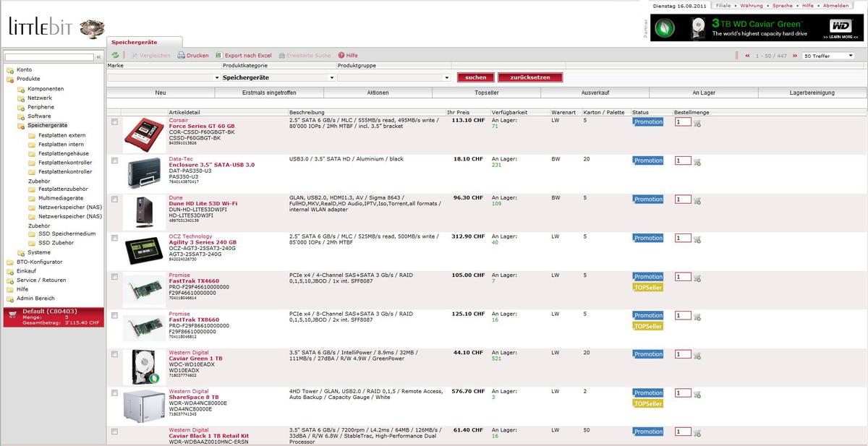This screenshot has height=446, width=868.
Task: Click WD Caviar Green banner ad
Action: (757, 27)
